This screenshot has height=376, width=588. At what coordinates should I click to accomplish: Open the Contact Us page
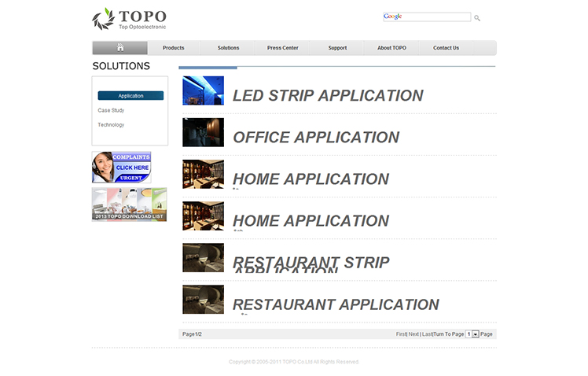tap(446, 48)
